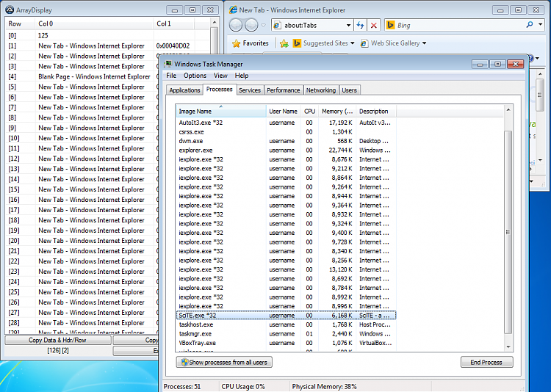Click the End Process button
The image size is (551, 392).
pos(486,362)
